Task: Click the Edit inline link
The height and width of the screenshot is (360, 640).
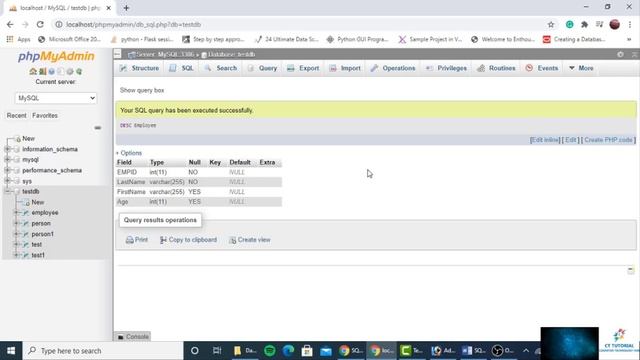Action: coord(544,140)
